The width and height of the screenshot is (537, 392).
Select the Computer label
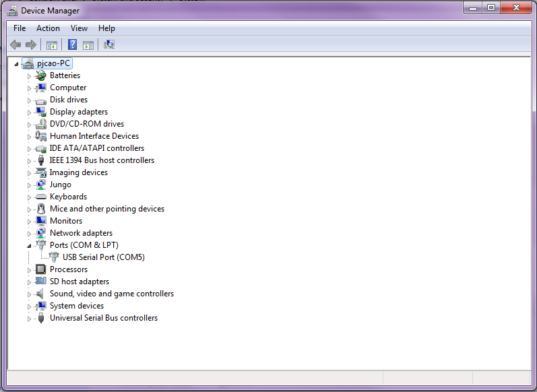click(68, 88)
